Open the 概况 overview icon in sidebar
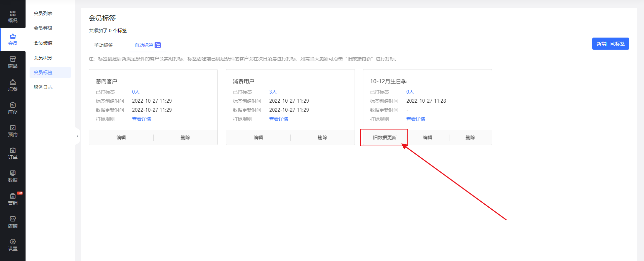644x261 pixels. click(13, 16)
